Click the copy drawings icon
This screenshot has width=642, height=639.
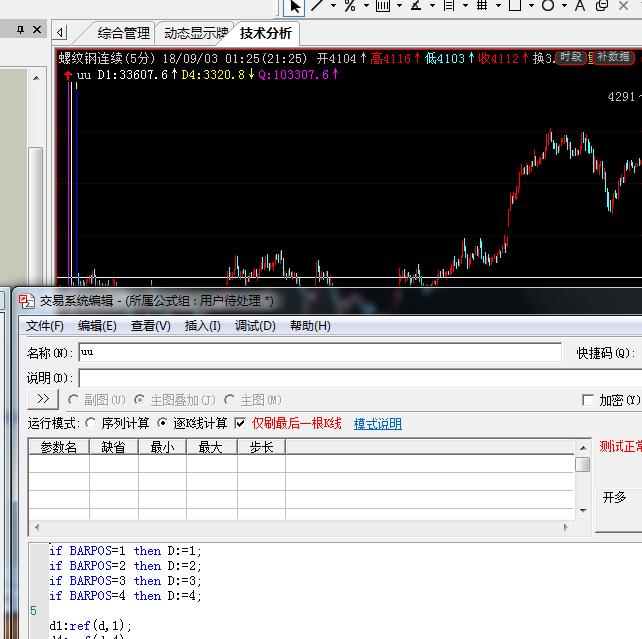[602, 5]
